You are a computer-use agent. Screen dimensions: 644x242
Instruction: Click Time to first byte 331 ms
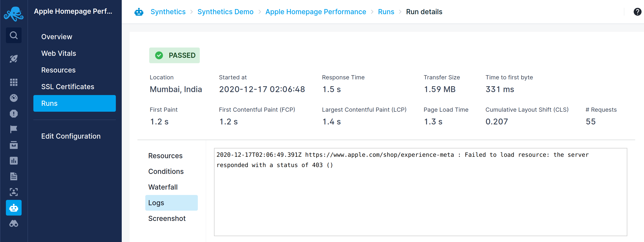[500, 89]
